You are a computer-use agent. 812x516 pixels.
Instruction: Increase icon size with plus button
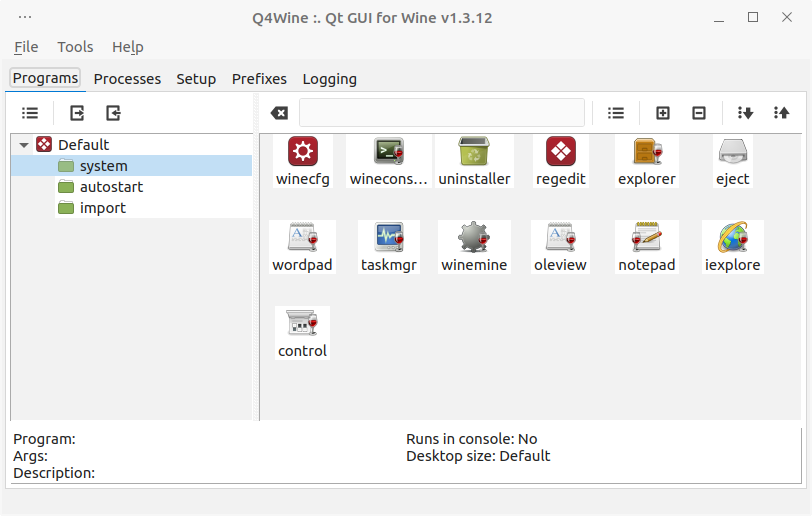pyautogui.click(x=662, y=113)
